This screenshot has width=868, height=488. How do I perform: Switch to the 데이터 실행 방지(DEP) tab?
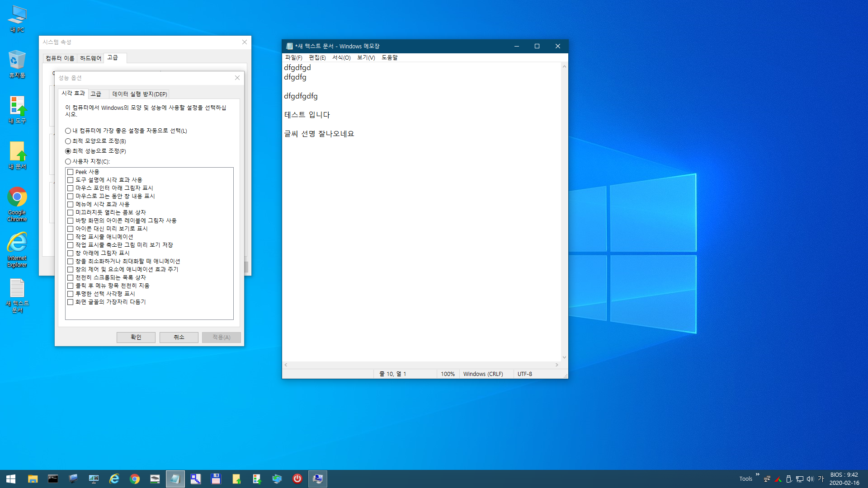point(140,94)
